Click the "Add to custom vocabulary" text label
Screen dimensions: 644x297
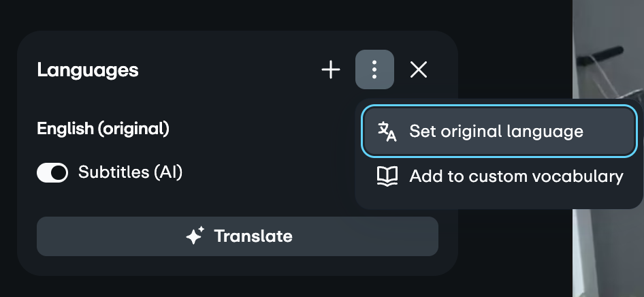(516, 176)
